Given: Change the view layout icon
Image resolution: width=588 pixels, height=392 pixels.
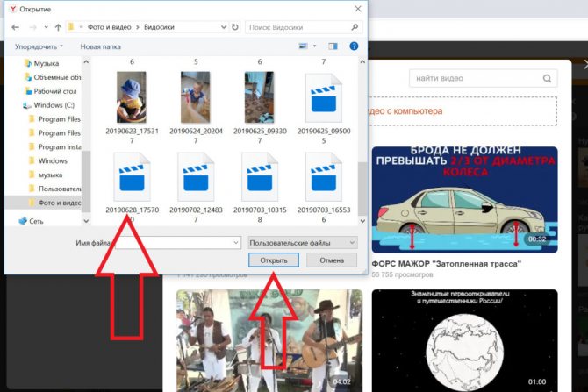Looking at the screenshot, I should pyautogui.click(x=303, y=46).
